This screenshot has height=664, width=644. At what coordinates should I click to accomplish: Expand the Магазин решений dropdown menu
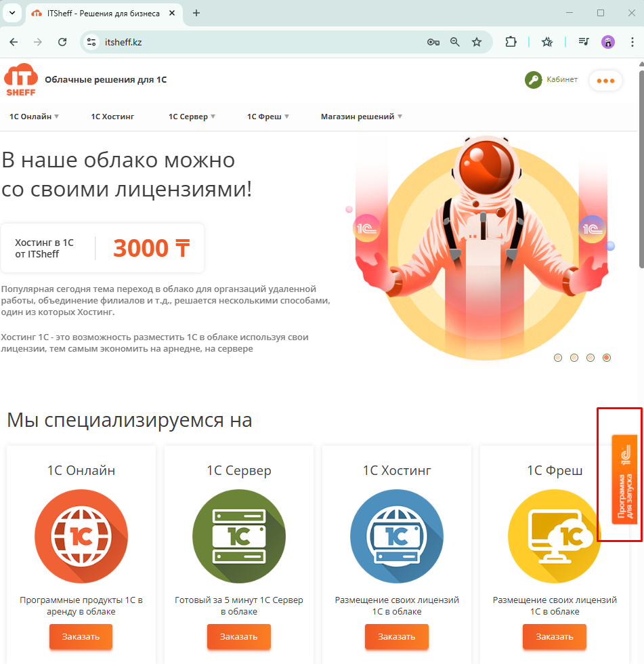point(361,117)
